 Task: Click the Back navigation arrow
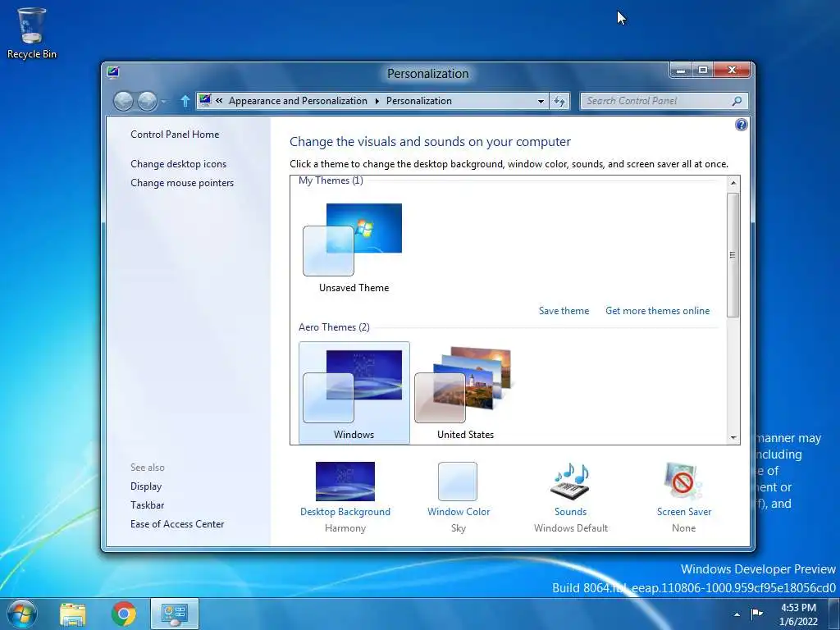pos(123,101)
